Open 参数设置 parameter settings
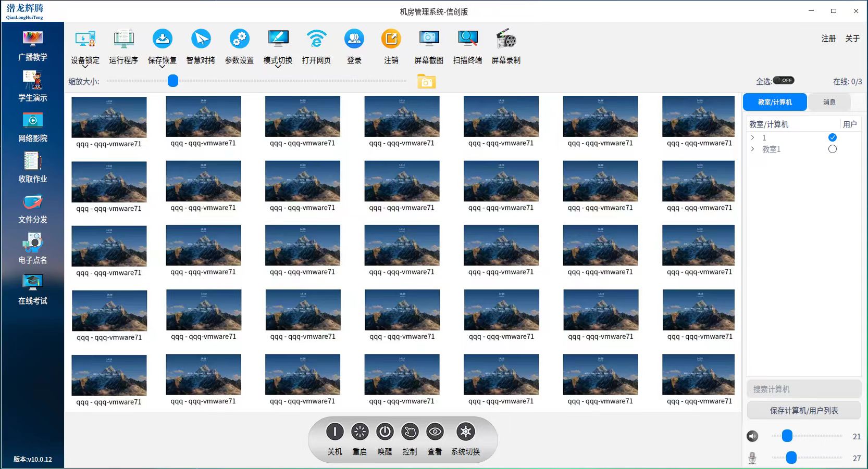Image resolution: width=868 pixels, height=469 pixels. pyautogui.click(x=239, y=40)
